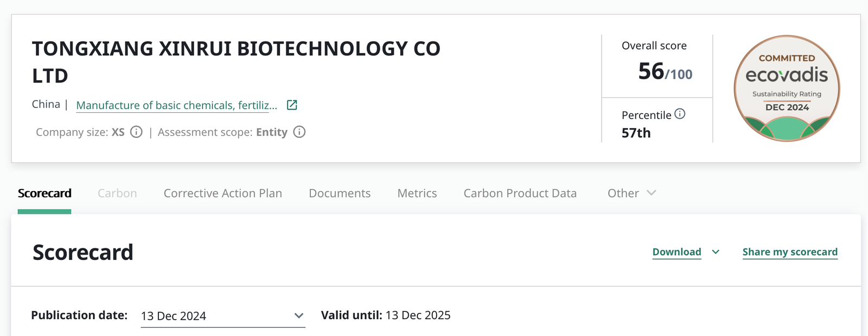Image resolution: width=868 pixels, height=336 pixels.
Task: Switch to the Corrective Action Plan tab
Action: point(223,193)
